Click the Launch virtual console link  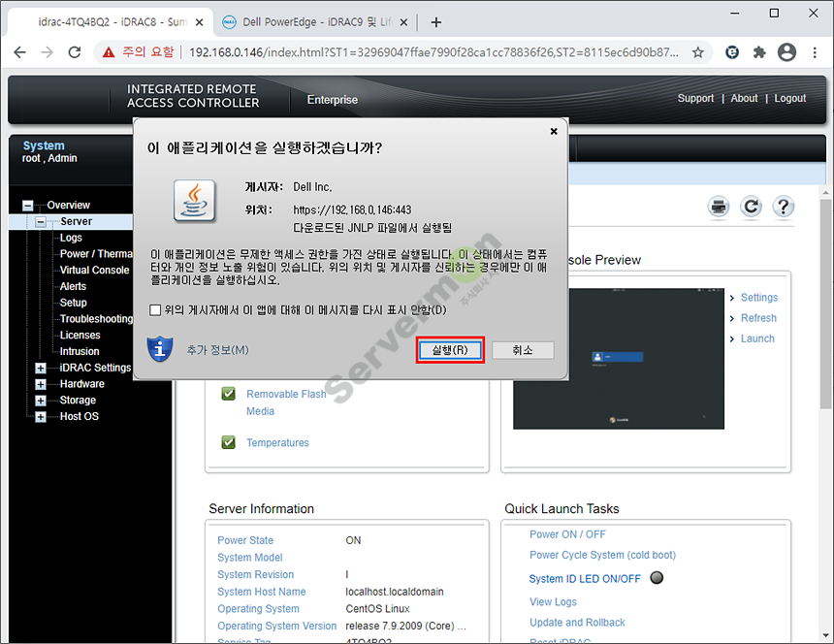coord(757,338)
